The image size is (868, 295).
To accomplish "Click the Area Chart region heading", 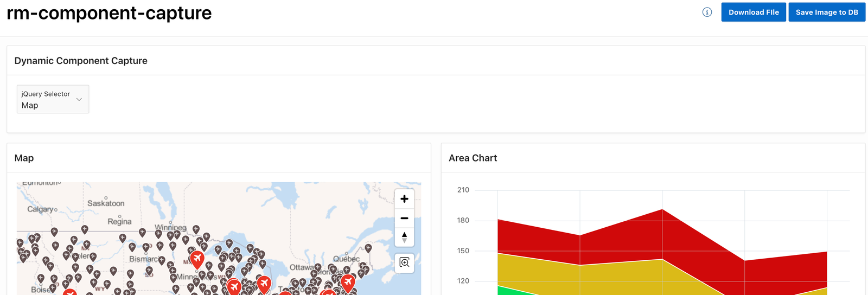I will click(473, 158).
